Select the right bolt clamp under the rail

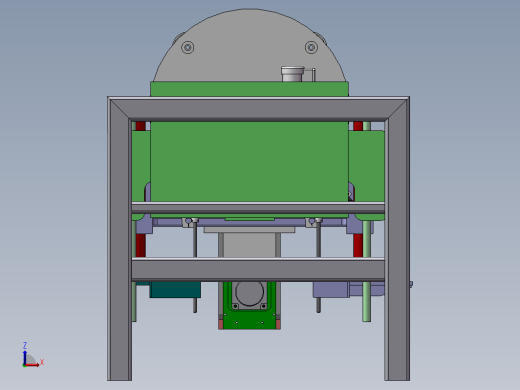point(314,222)
